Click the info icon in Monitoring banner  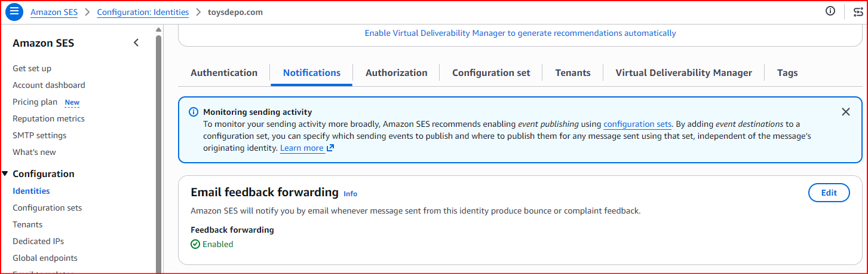[194, 112]
